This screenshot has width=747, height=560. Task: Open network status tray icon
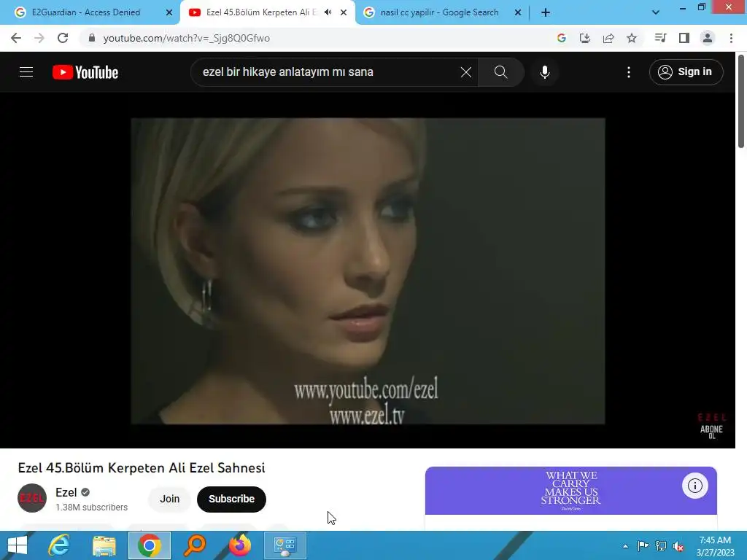click(661, 545)
